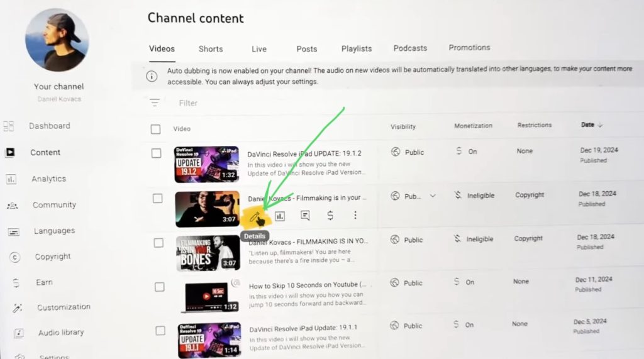The image size is (644, 359).
Task: Click the pencil Details icon on hovered video
Action: 255,216
